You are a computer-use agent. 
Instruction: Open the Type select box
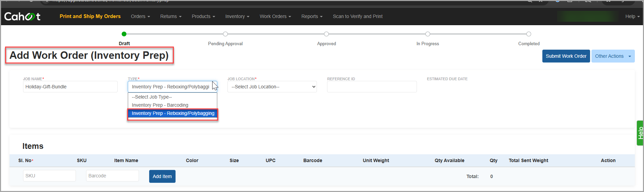click(173, 87)
